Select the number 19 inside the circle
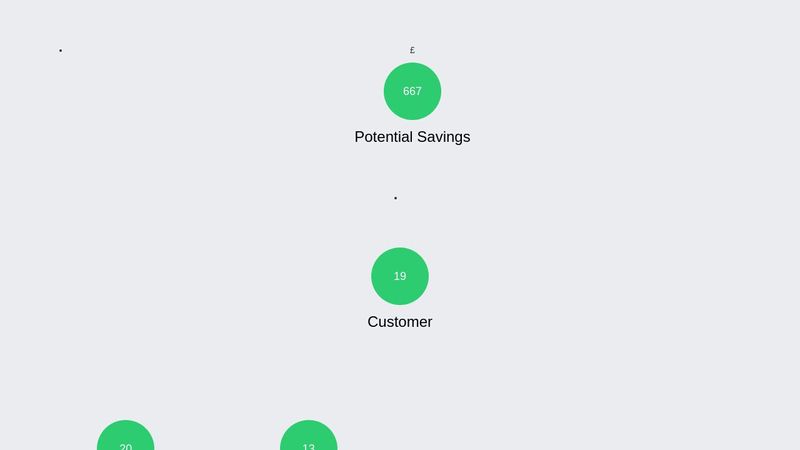 [400, 276]
